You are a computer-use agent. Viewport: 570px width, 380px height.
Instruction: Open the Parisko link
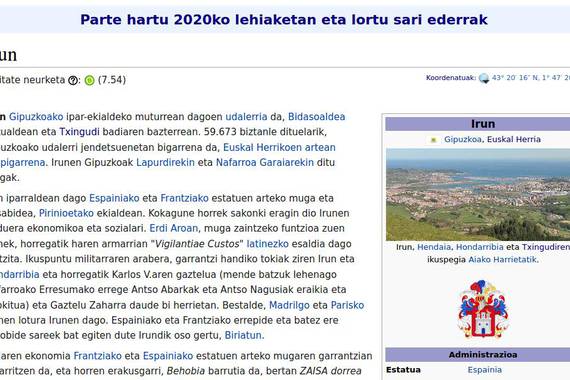tap(347, 305)
